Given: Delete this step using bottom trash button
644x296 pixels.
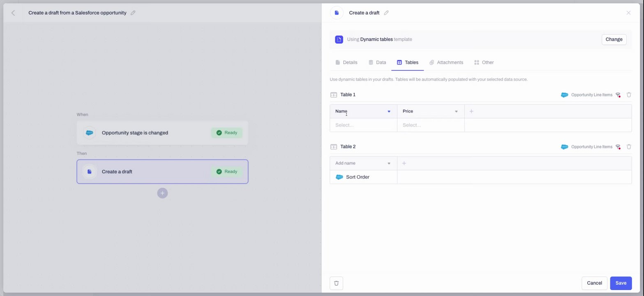Looking at the screenshot, I should pos(336,283).
